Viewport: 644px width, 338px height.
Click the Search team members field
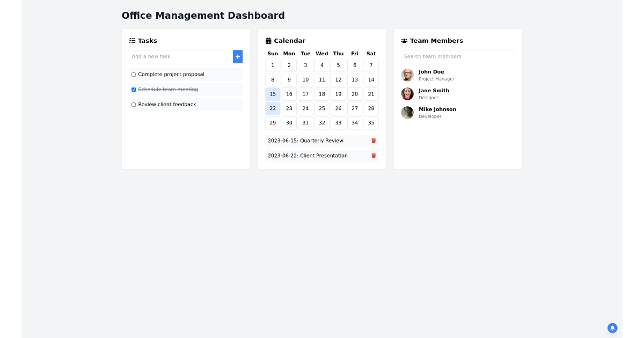click(457, 56)
